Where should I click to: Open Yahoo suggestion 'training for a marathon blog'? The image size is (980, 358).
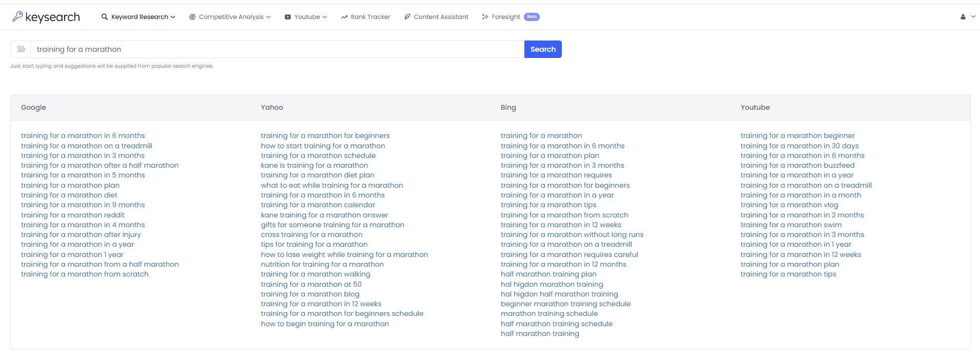tap(310, 294)
